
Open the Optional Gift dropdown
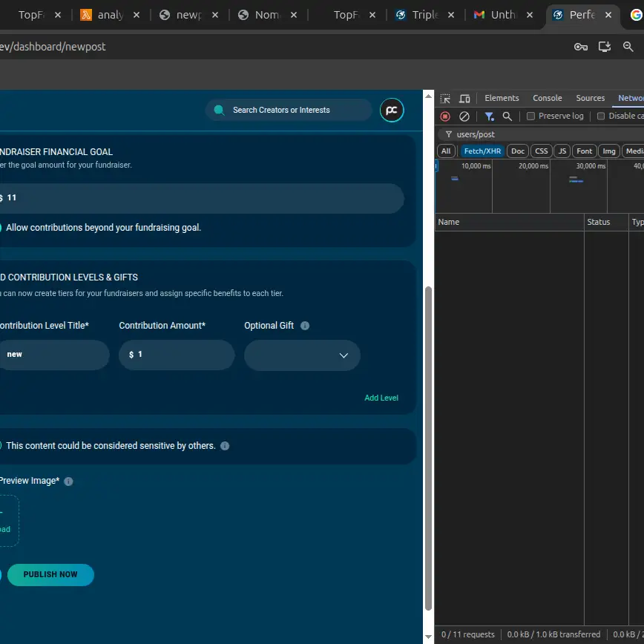coord(302,355)
